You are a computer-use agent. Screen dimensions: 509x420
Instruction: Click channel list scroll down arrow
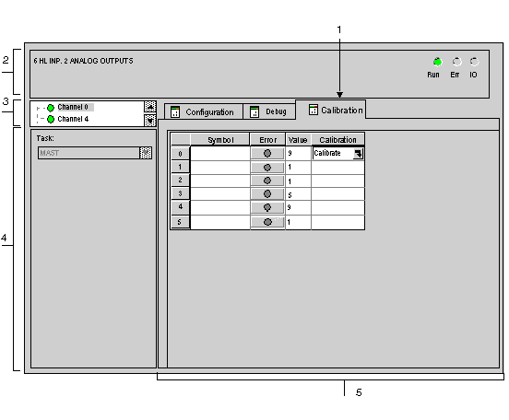pos(150,121)
